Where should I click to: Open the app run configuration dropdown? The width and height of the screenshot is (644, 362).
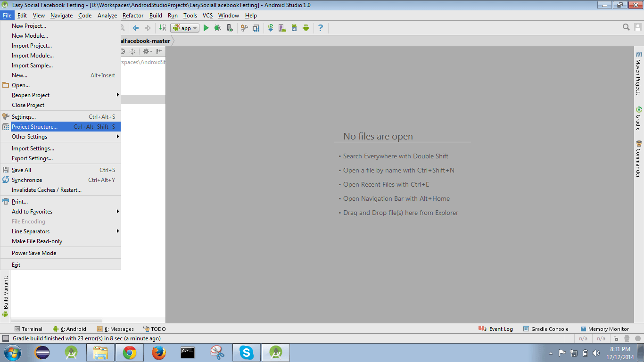tap(184, 28)
